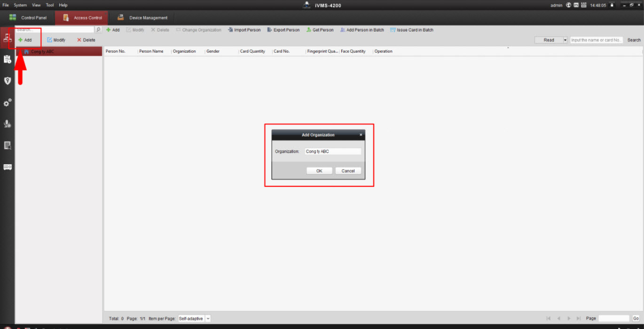Click the Organization name input field
The width and height of the screenshot is (644, 329).
click(332, 152)
